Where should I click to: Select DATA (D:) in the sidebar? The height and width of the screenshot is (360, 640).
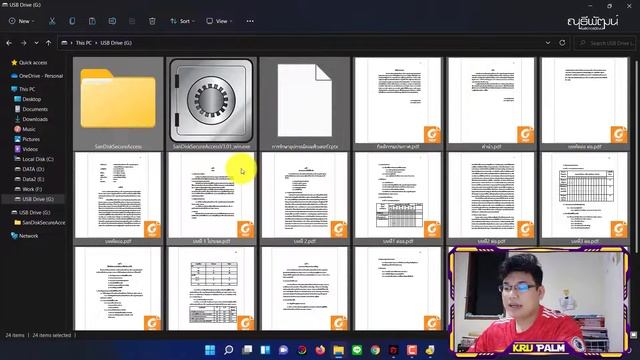(29, 169)
